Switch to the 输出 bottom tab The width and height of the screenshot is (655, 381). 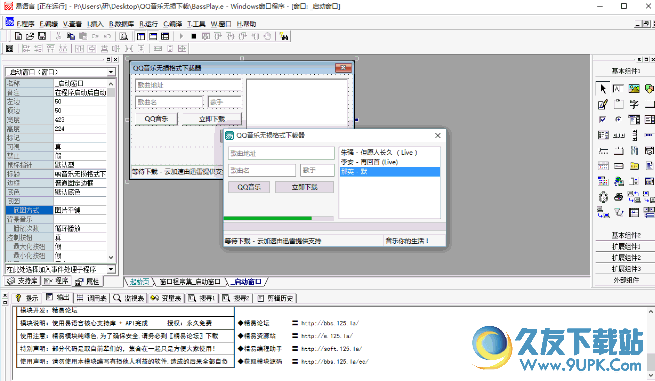point(58,298)
